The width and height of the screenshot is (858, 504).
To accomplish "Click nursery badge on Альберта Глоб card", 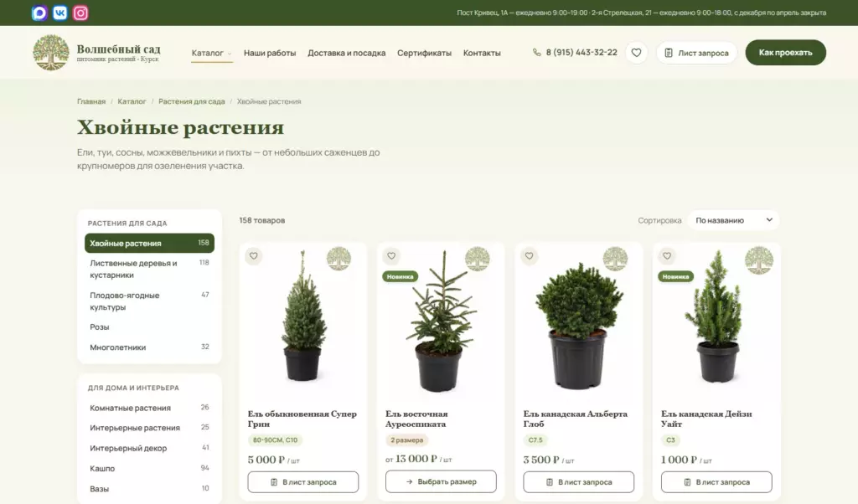I will click(615, 259).
